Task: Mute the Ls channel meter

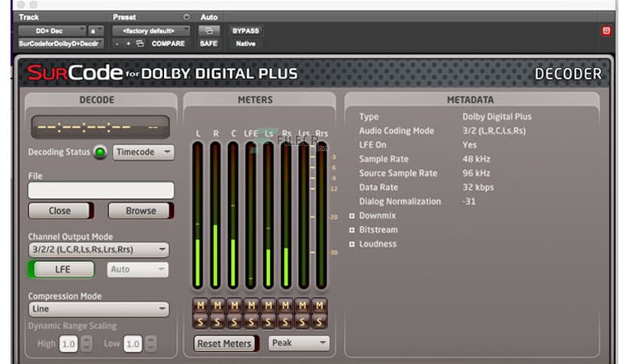Action: click(x=269, y=306)
